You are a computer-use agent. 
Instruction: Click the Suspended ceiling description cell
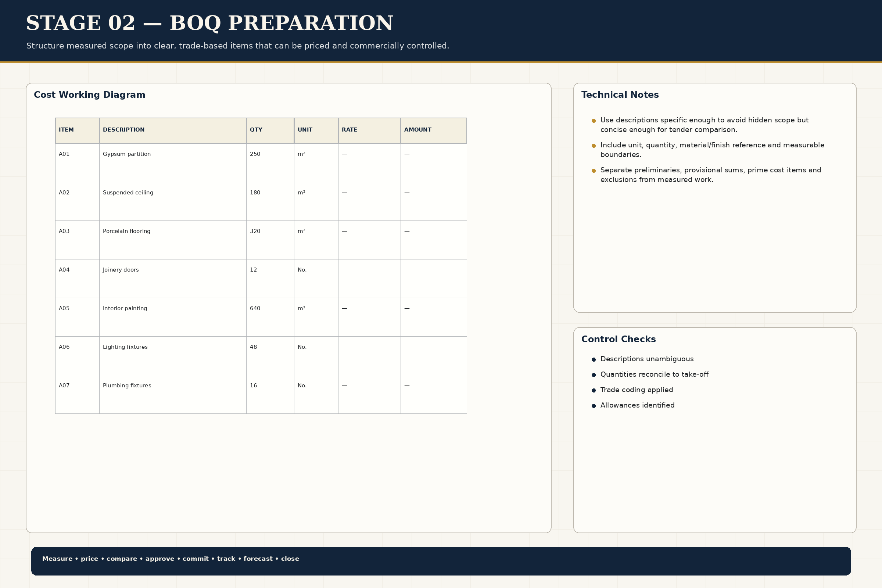(173, 201)
